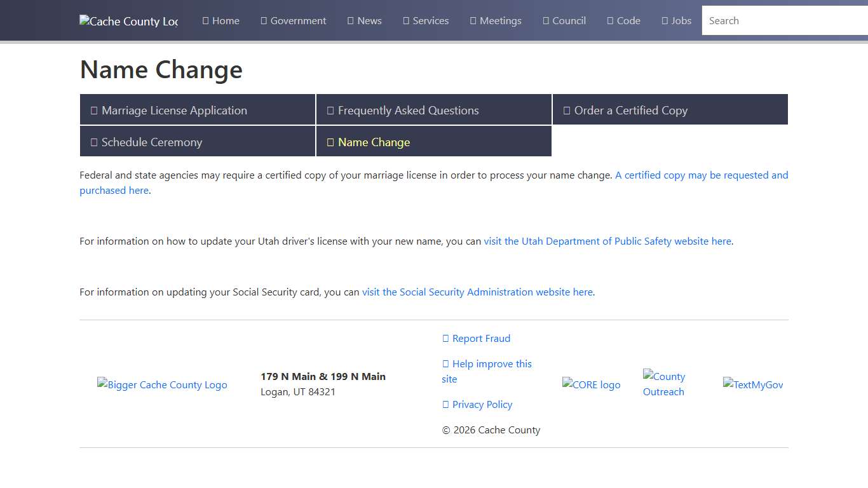Open the Home nav item
This screenshot has width=868, height=488.
[221, 21]
